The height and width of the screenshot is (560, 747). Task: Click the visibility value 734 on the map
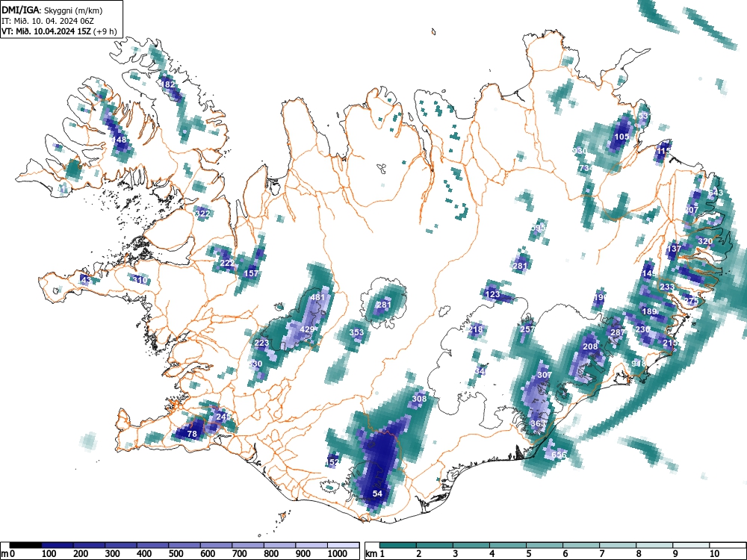(586, 168)
